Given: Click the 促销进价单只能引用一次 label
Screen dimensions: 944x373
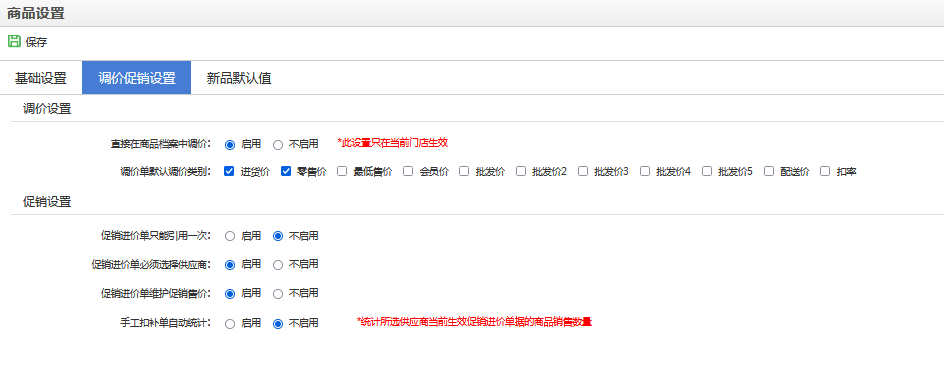Looking at the screenshot, I should pos(156,236).
